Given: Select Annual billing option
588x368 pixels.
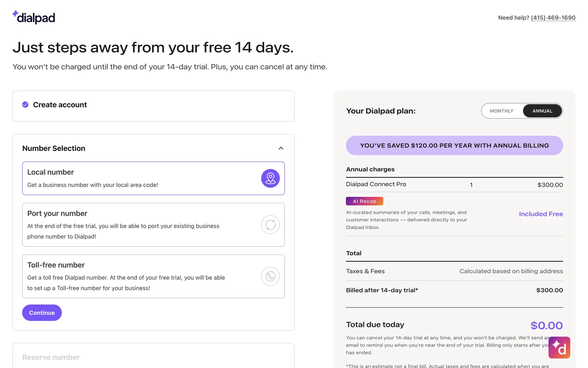Looking at the screenshot, I should point(542,111).
